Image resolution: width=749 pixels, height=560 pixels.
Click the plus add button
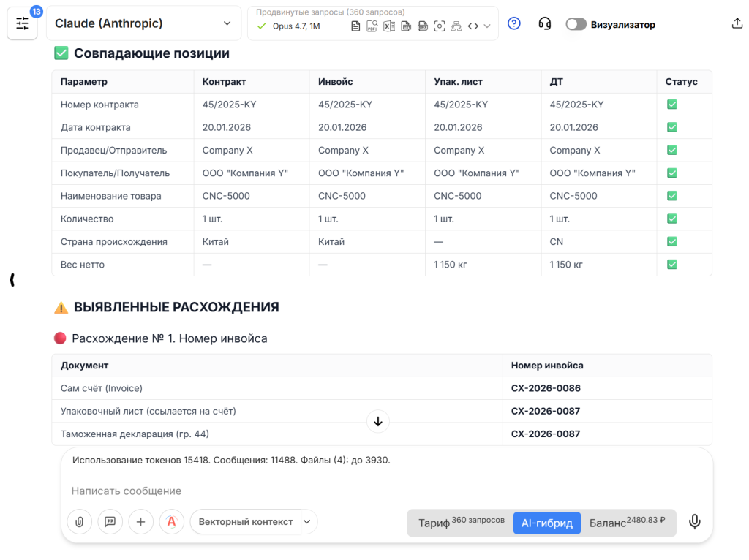[140, 522]
